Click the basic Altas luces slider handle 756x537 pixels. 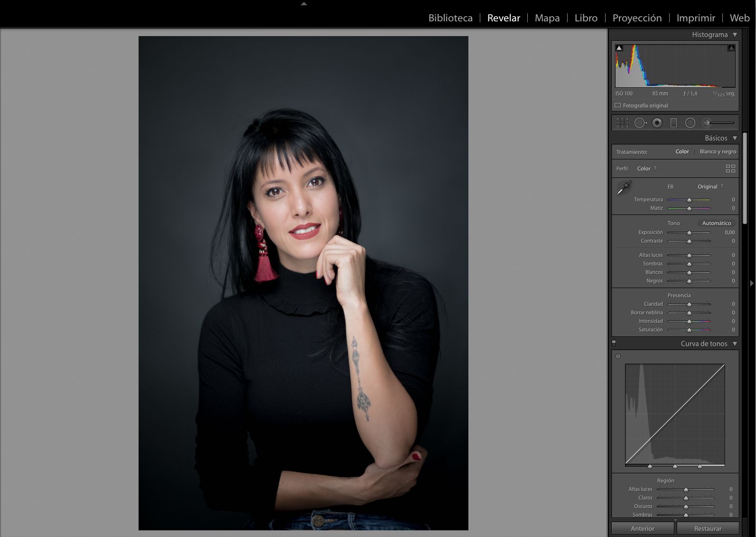pos(689,255)
